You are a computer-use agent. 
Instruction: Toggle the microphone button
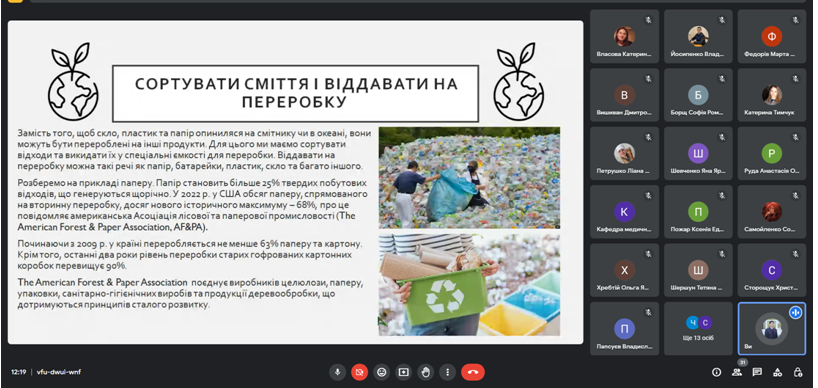coord(338,372)
